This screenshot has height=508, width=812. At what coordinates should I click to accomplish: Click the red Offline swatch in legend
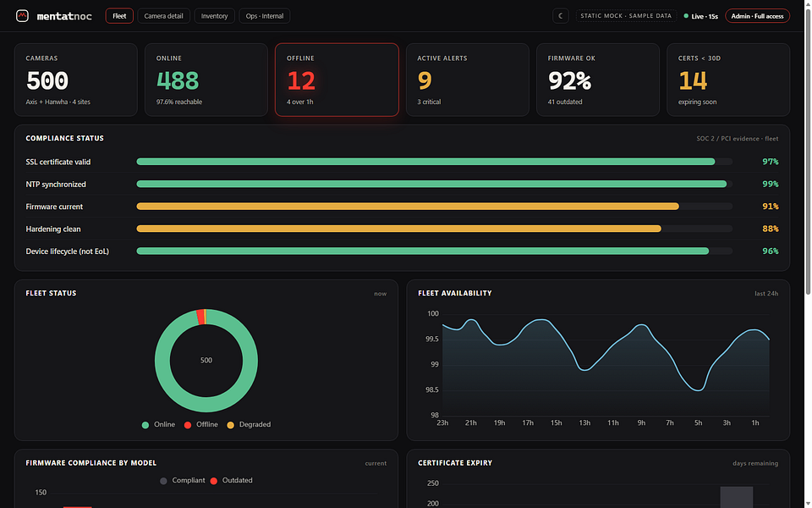coord(188,425)
